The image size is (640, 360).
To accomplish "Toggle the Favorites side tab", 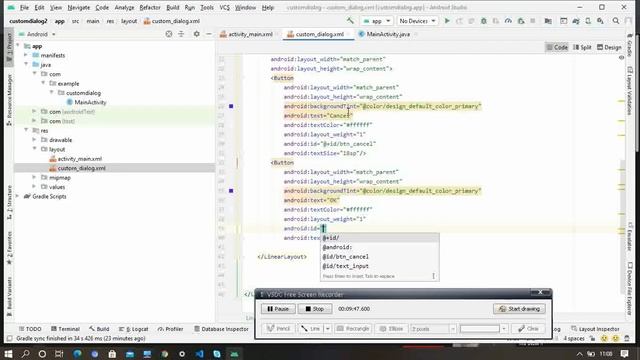I will [x=9, y=248].
